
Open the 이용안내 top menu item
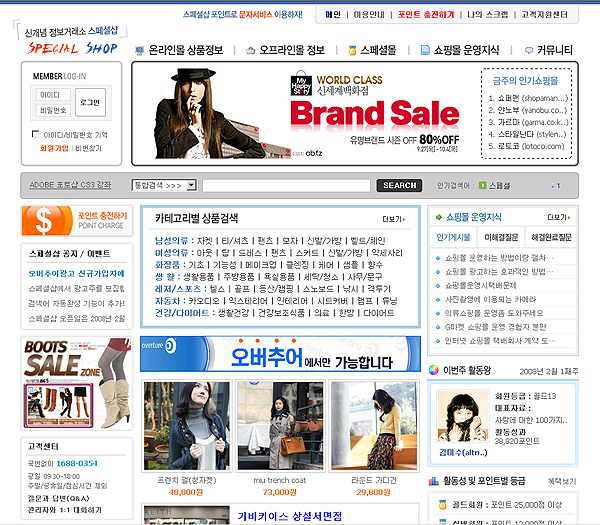pyautogui.click(x=369, y=15)
